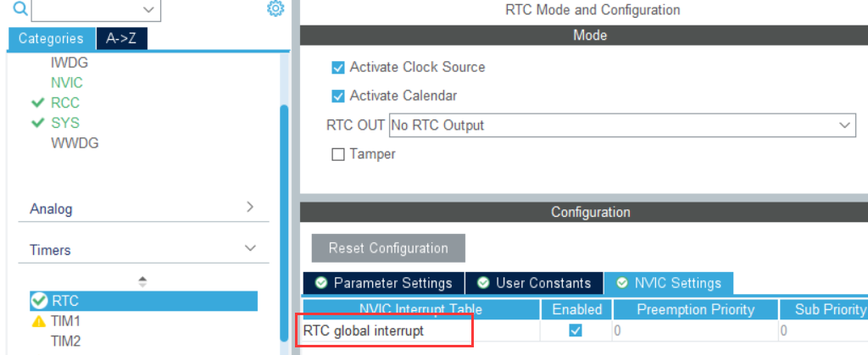Image resolution: width=868 pixels, height=355 pixels.
Task: Open the settings gear icon
Action: tap(275, 8)
